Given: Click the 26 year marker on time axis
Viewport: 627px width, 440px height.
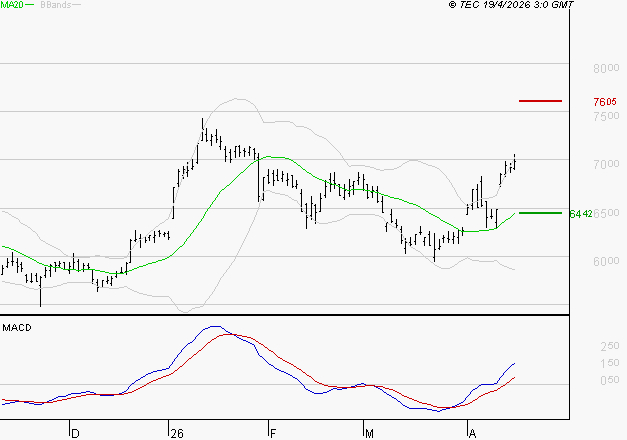Looking at the screenshot, I should (x=177, y=433).
